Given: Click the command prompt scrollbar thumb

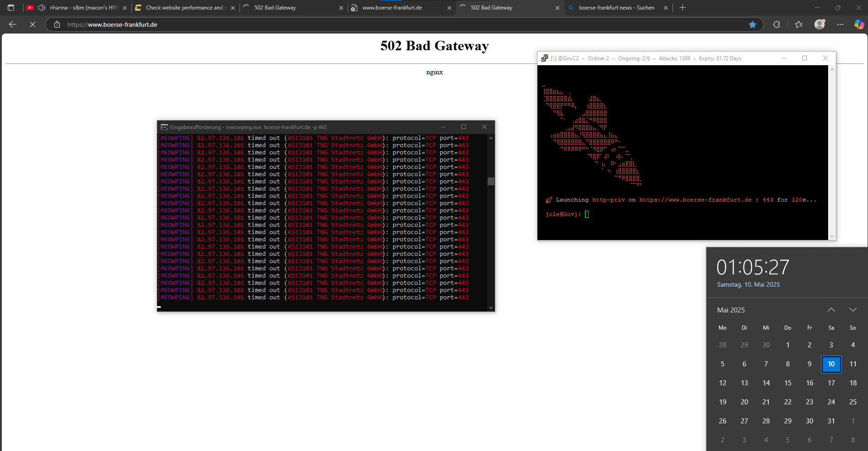Looking at the screenshot, I should 491,181.
